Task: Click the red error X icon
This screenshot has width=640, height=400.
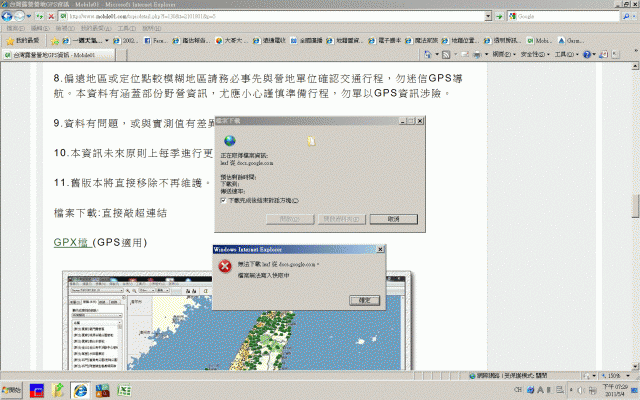Action: click(x=224, y=267)
